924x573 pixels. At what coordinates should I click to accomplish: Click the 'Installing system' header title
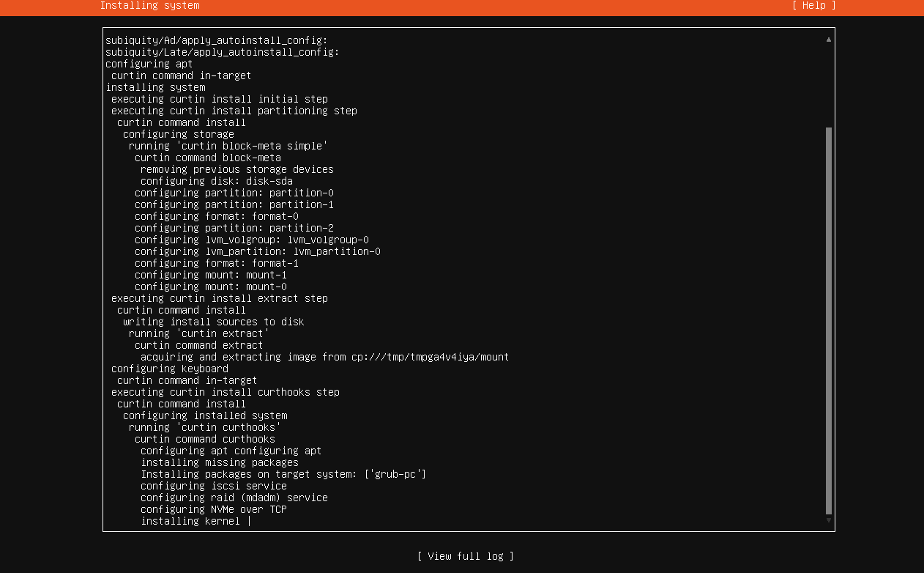coord(149,6)
